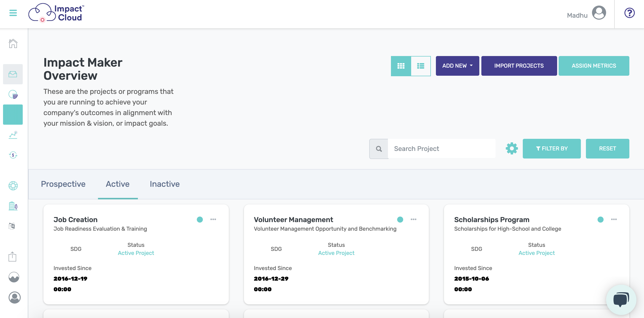
Task: Open Scholarships Program card more options
Action: coord(614,219)
